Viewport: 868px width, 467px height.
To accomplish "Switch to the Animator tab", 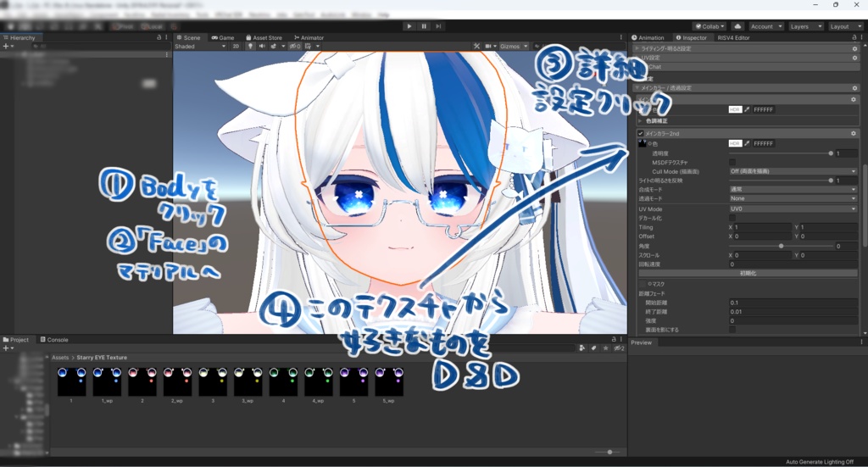I will tap(309, 37).
